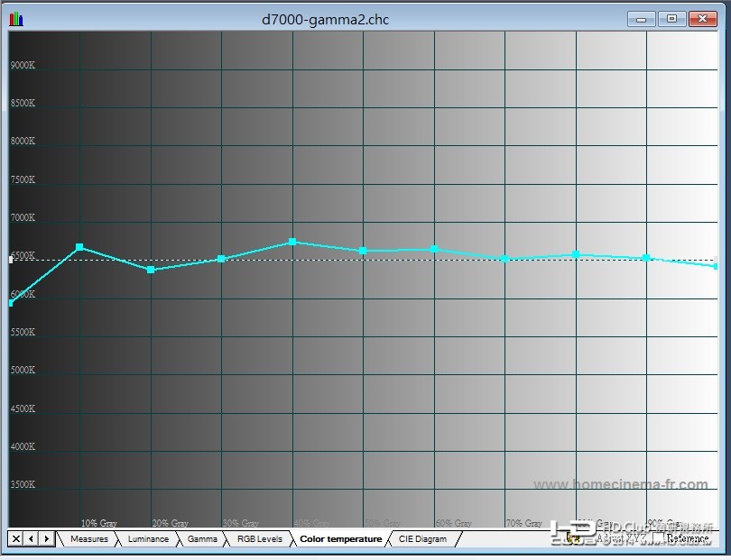Click the 20% Gray axis label
This screenshot has height=560, width=731.
pyautogui.click(x=171, y=523)
